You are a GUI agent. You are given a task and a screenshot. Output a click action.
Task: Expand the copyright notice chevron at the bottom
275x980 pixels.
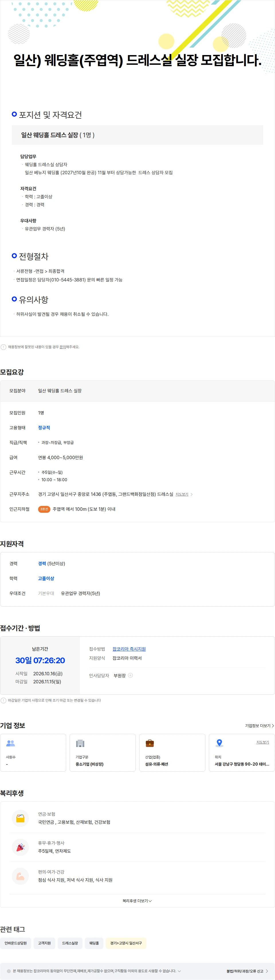179,971
